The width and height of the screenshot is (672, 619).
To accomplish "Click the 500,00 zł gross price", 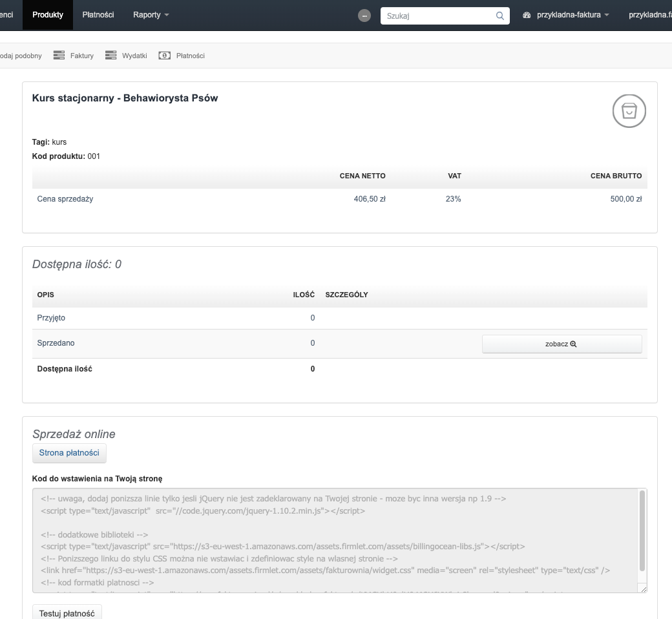I will [x=626, y=199].
